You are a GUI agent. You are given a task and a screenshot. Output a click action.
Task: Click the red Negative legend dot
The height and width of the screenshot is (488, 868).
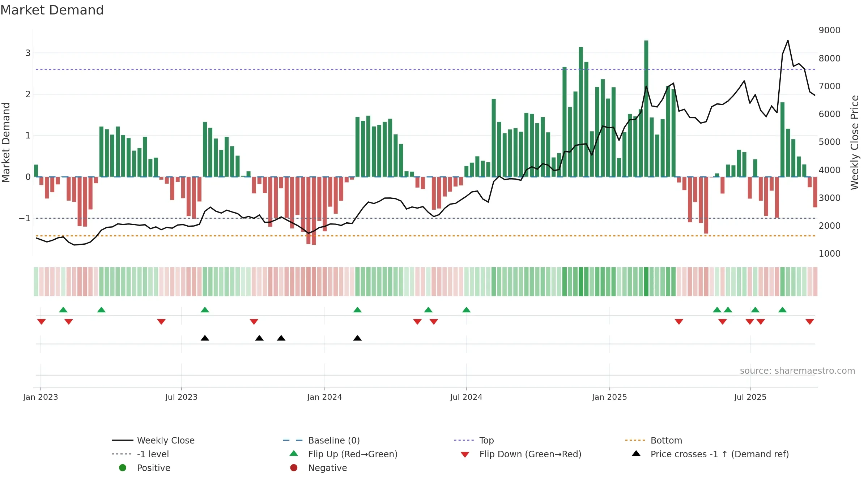[294, 468]
